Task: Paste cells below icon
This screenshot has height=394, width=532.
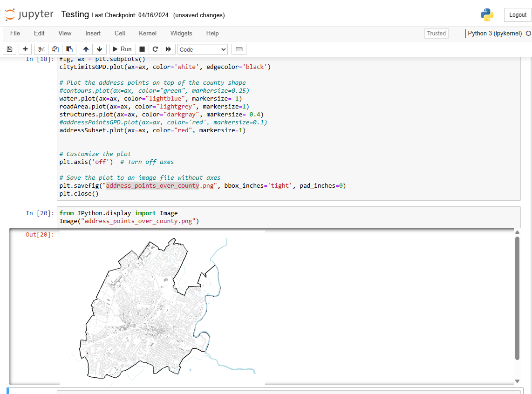Action: click(x=69, y=49)
